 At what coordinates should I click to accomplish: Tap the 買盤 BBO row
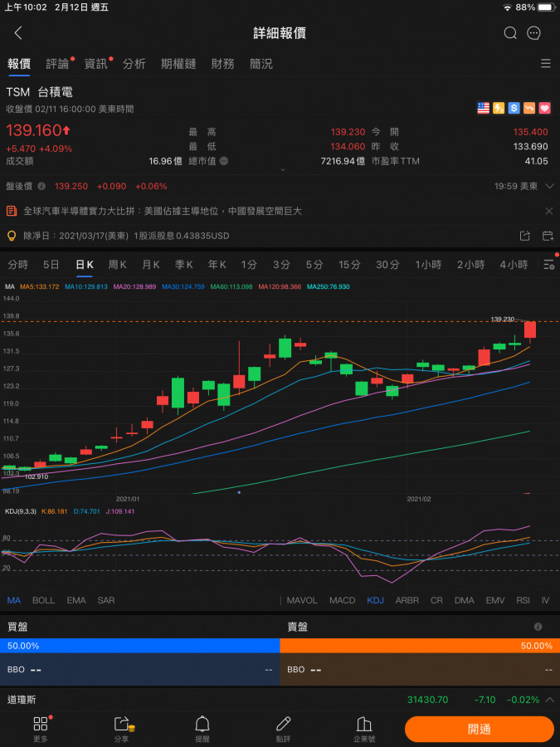pos(140,669)
